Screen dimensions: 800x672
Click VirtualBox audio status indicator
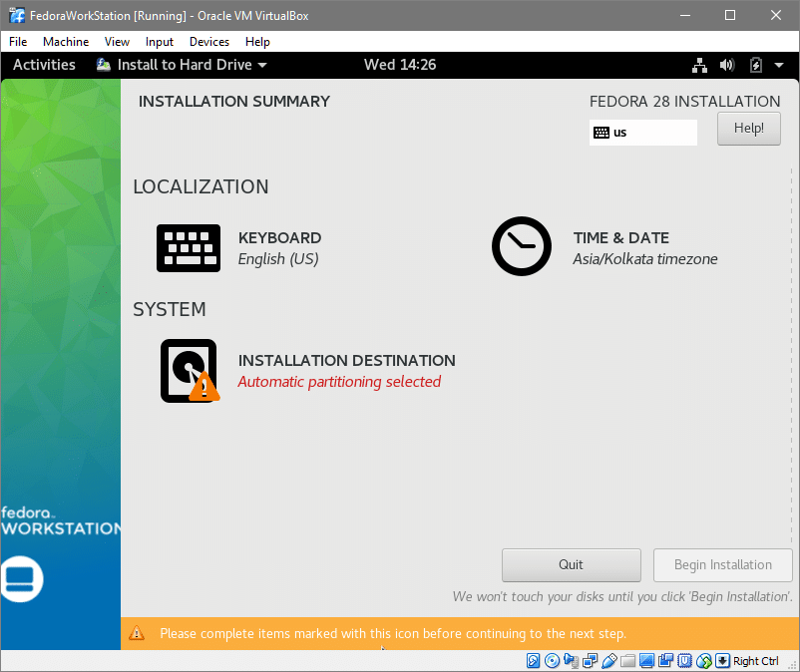click(x=571, y=661)
